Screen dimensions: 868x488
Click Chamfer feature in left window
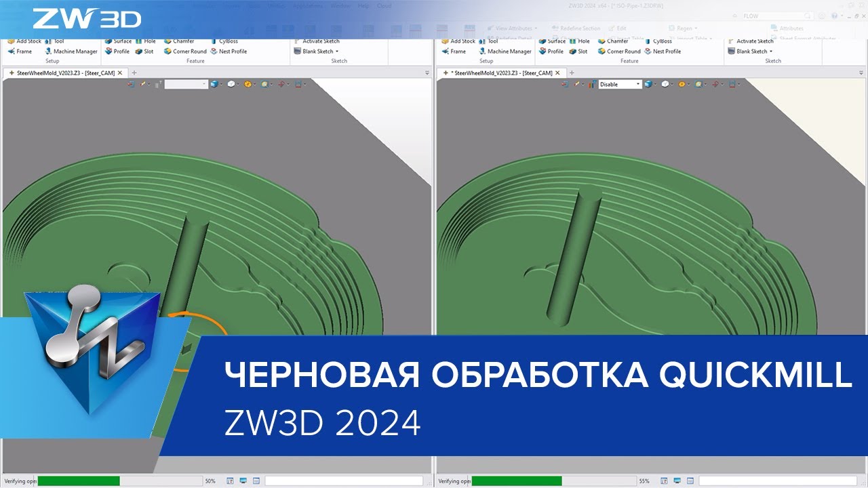pos(179,41)
